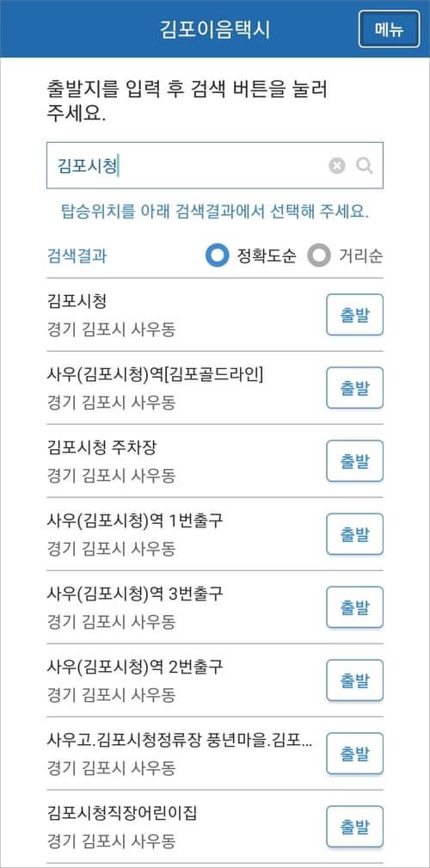Tap 출발 for 김포시청
The height and width of the screenshot is (868, 430).
(x=354, y=315)
